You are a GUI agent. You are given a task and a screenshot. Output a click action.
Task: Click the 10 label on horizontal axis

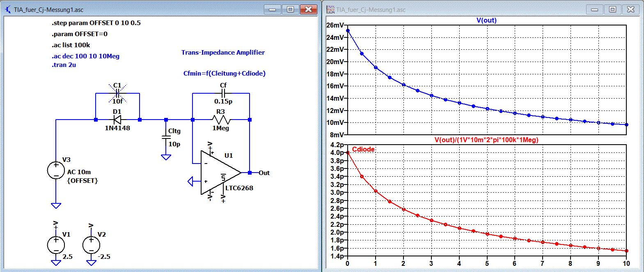[x=626, y=263]
